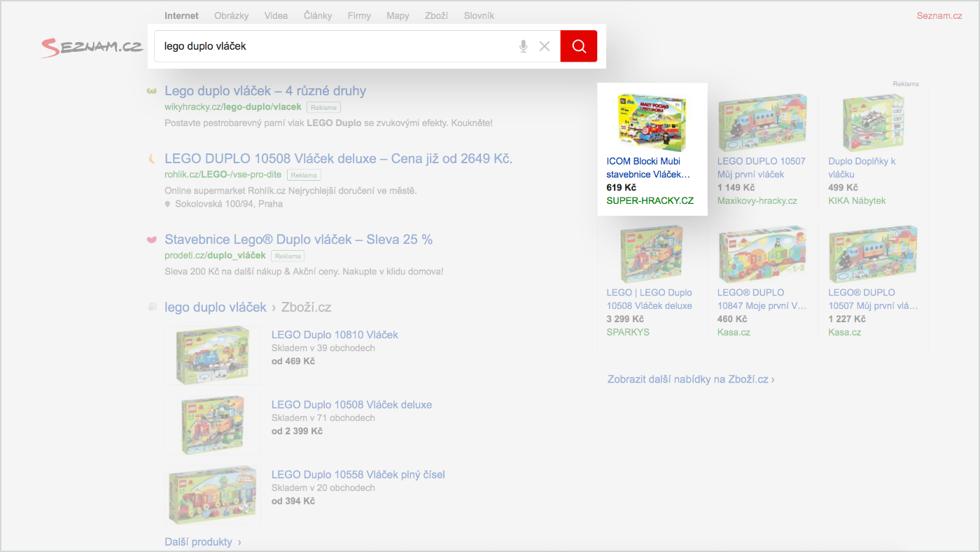Click the microphone voice search icon

tap(523, 46)
